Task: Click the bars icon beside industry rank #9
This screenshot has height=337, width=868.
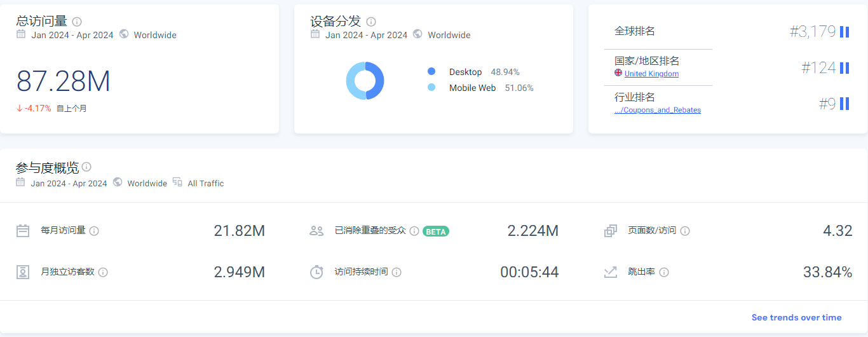Action: [x=844, y=104]
